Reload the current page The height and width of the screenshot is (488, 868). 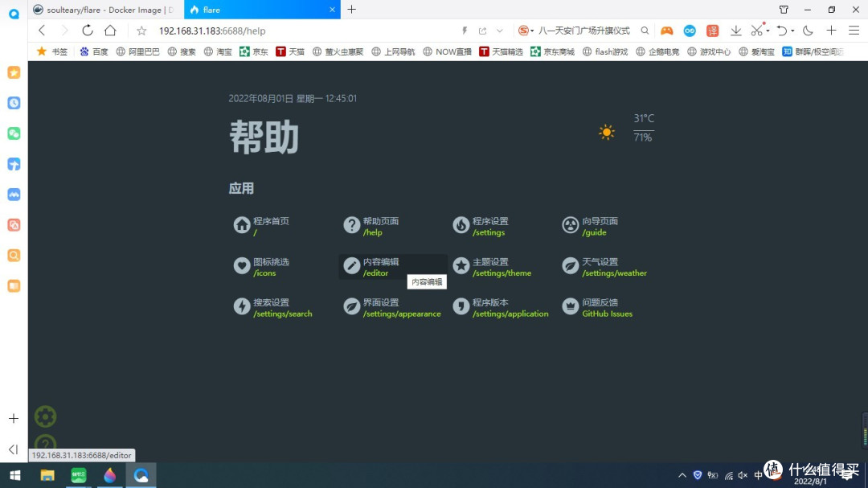88,31
